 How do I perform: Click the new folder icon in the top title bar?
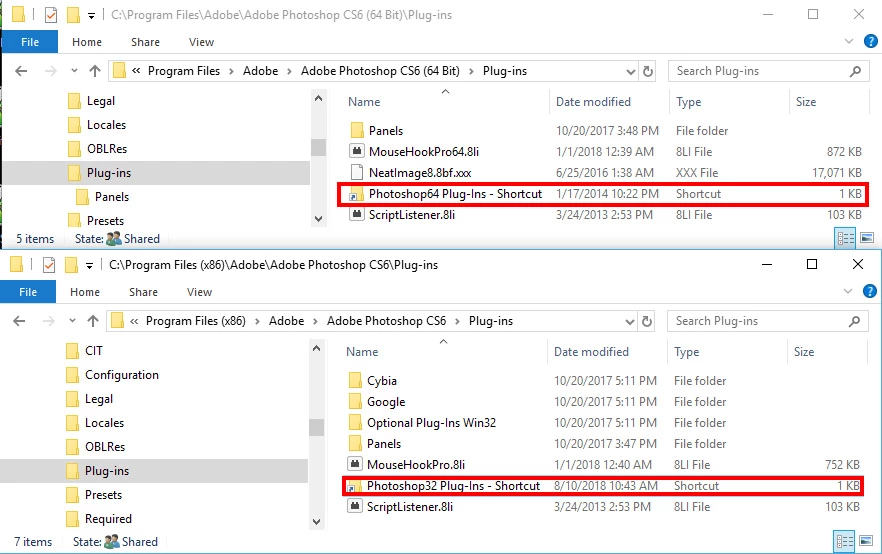tap(73, 15)
